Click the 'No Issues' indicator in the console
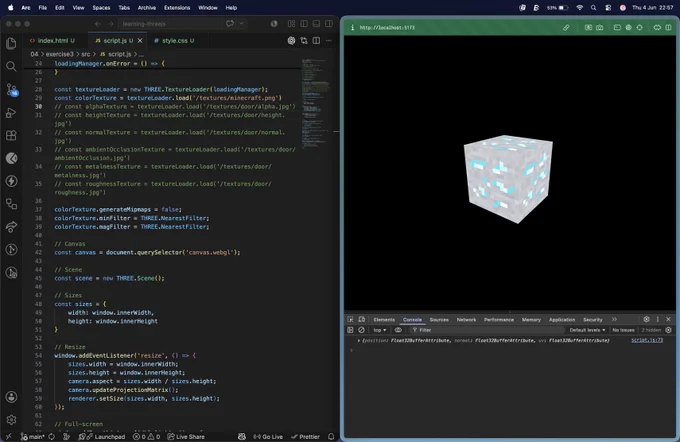680x442 pixels. tap(623, 330)
